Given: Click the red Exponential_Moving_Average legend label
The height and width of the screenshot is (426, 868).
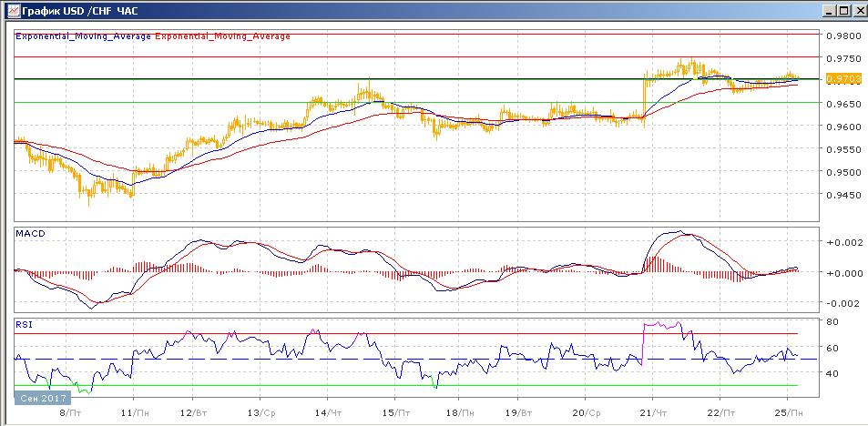Looking at the screenshot, I should click(x=222, y=36).
